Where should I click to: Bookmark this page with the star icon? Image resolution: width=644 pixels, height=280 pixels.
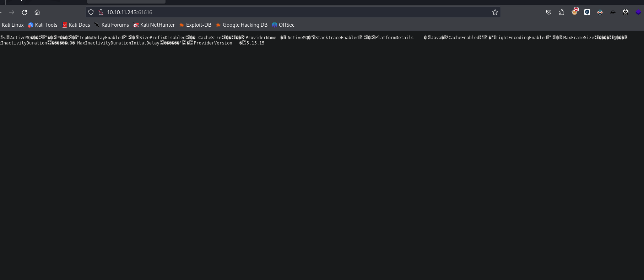point(495,12)
